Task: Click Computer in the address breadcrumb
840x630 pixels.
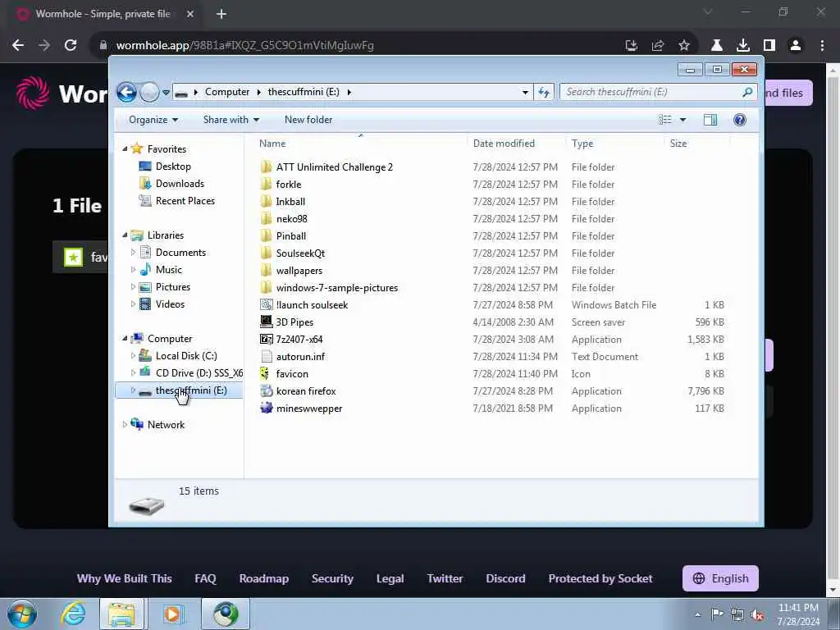Action: [x=227, y=92]
